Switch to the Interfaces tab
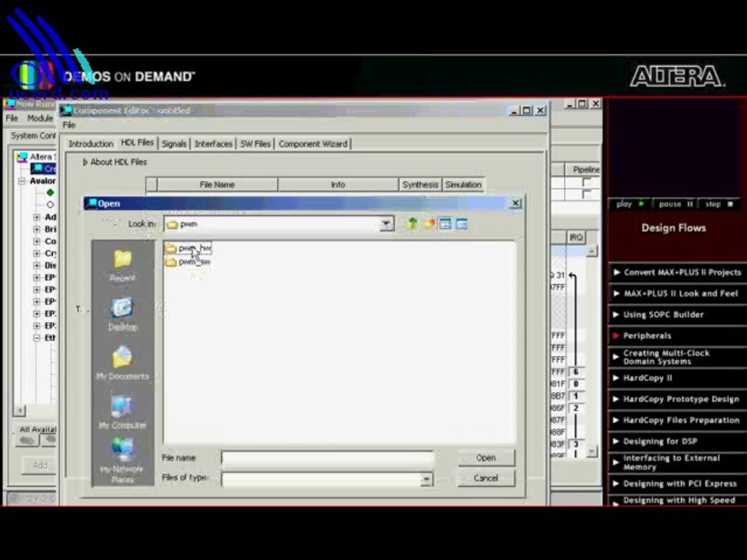 [x=213, y=144]
